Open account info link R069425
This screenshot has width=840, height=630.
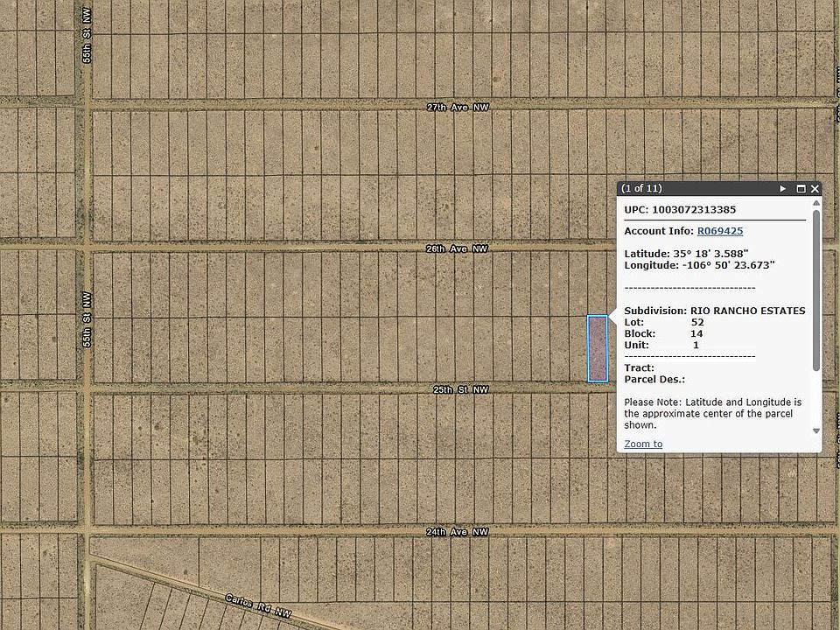coord(719,231)
